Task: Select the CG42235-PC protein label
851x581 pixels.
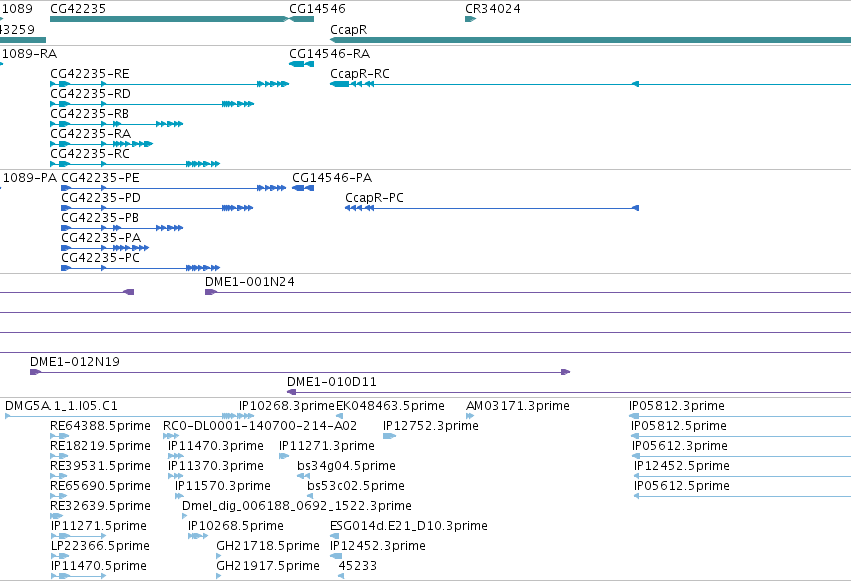Action: [x=100, y=258]
